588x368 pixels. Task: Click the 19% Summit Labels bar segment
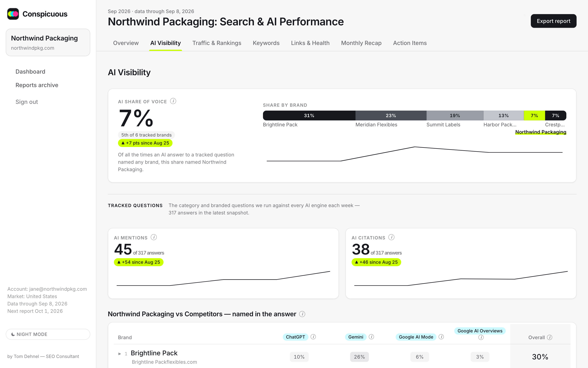(x=455, y=115)
